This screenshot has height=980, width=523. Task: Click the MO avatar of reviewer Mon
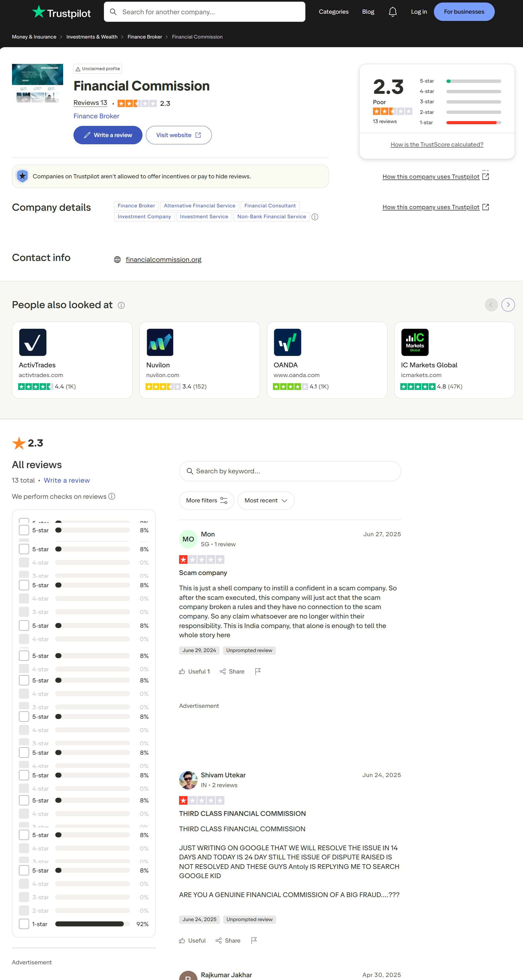point(188,539)
